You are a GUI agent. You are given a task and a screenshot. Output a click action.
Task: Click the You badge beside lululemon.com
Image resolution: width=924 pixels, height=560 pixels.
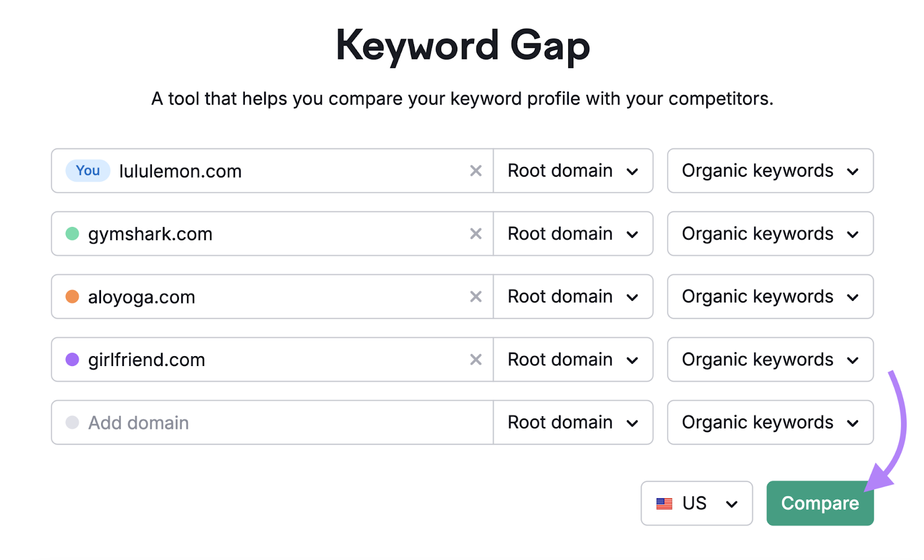click(x=88, y=171)
